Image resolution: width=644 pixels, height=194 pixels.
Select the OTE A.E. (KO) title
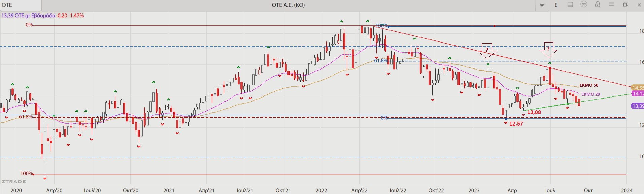coord(288,5)
